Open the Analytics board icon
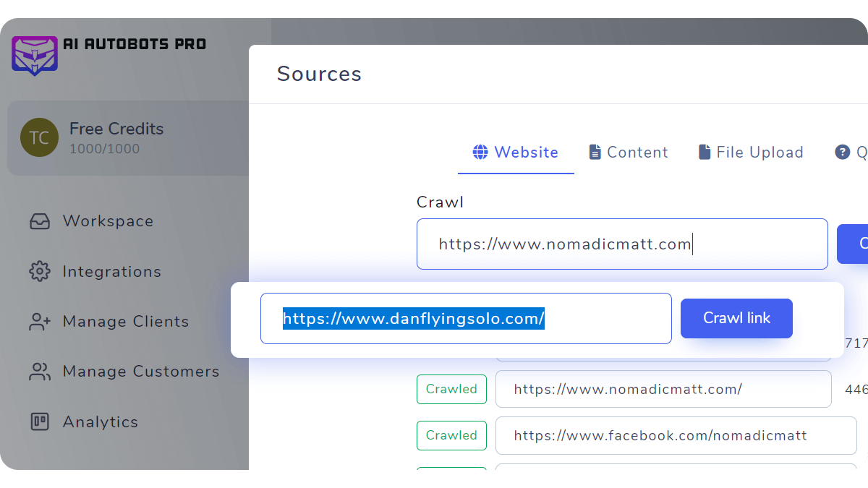The width and height of the screenshot is (868, 488). coord(39,422)
